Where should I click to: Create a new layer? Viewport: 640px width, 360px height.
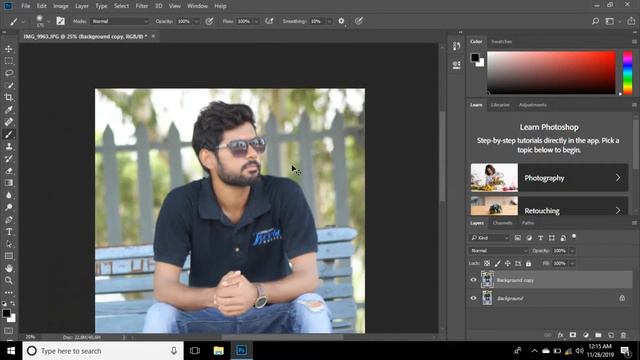point(611,335)
